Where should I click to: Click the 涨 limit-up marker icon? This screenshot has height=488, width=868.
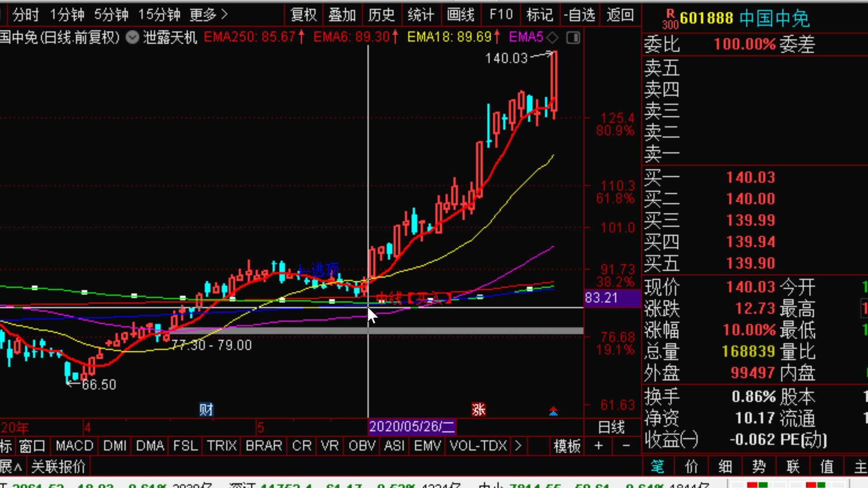tap(478, 409)
